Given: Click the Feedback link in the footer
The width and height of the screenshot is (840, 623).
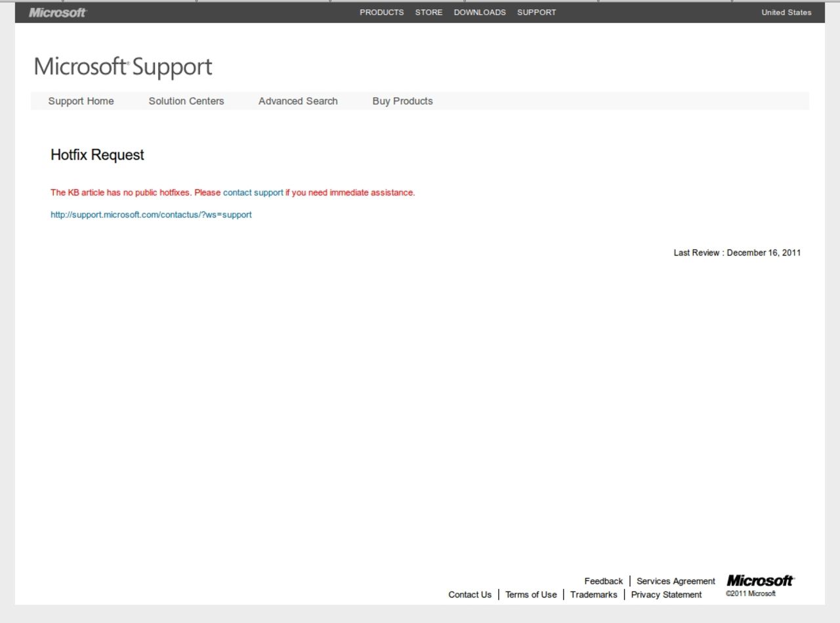Looking at the screenshot, I should [603, 580].
